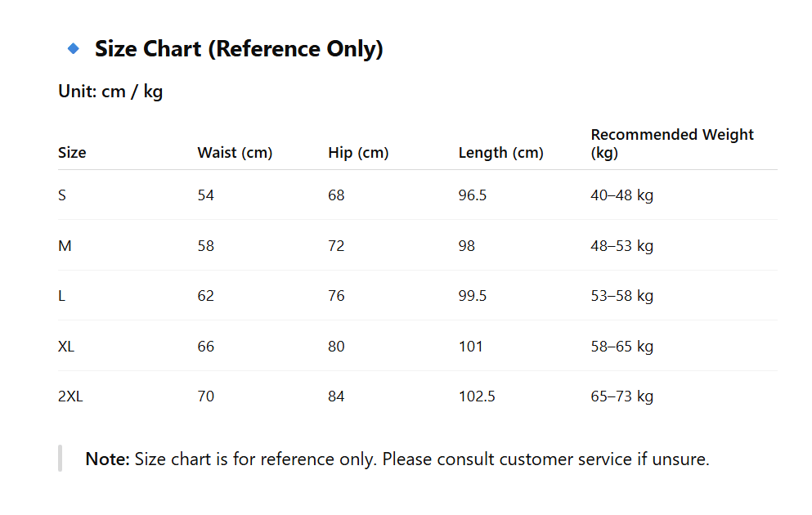Click the hip value 76
The width and height of the screenshot is (812, 515).
336,296
